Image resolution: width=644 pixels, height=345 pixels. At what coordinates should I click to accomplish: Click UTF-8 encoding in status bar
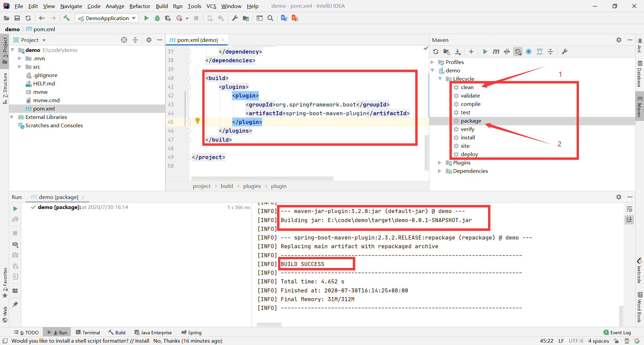point(576,341)
